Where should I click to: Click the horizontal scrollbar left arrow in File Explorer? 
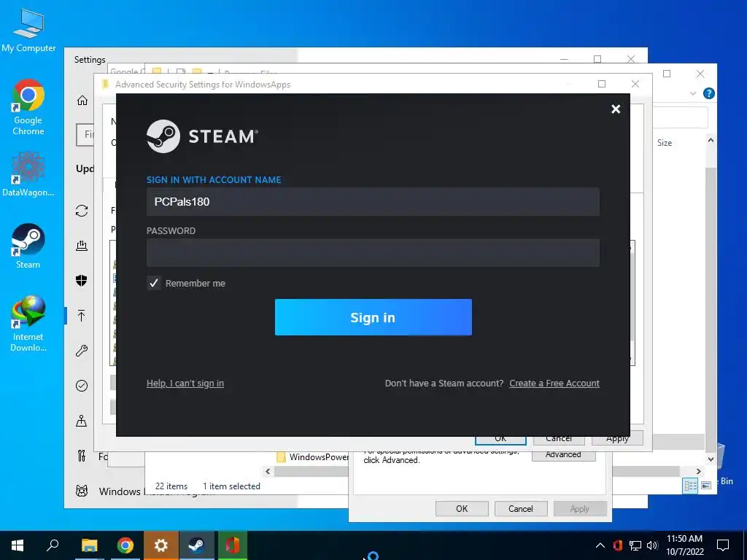click(268, 471)
